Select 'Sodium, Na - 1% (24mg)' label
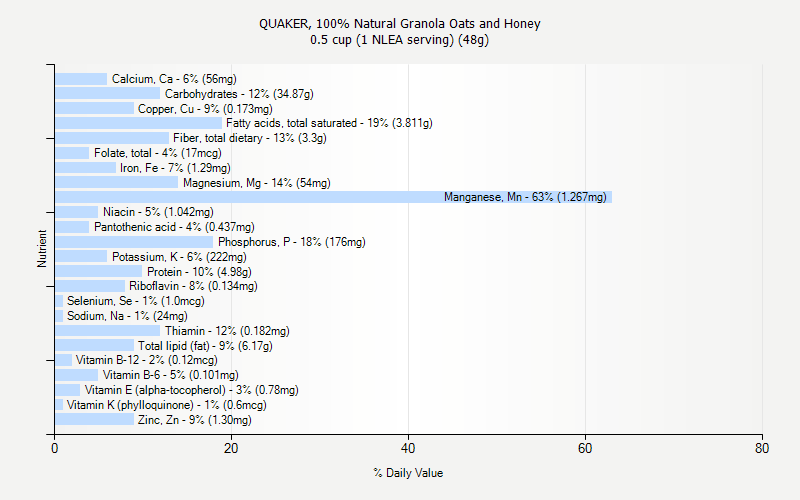The height and width of the screenshot is (500, 800). pyautogui.click(x=127, y=316)
